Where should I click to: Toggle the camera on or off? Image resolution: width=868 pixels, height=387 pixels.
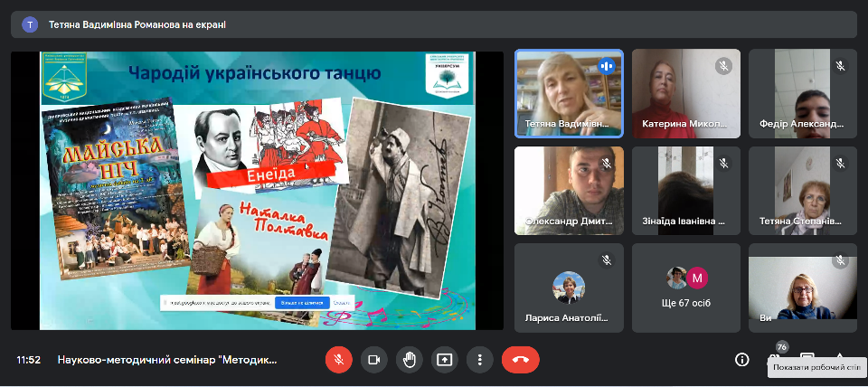(x=374, y=359)
